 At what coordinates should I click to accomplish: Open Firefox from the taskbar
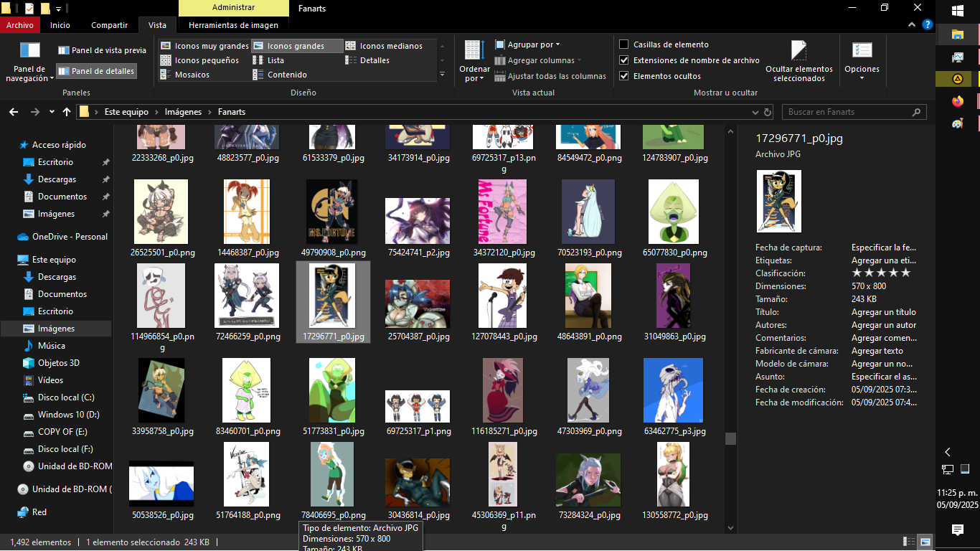click(957, 101)
